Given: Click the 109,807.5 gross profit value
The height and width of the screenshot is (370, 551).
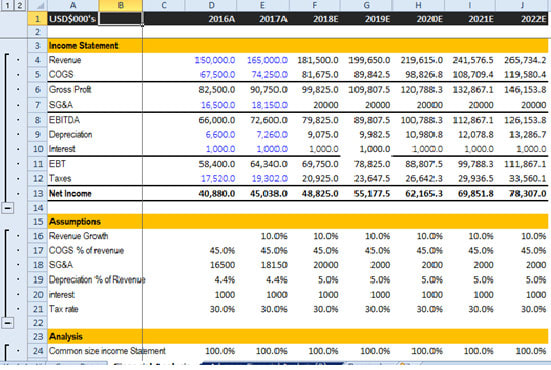Looking at the screenshot, I should click(369, 90).
